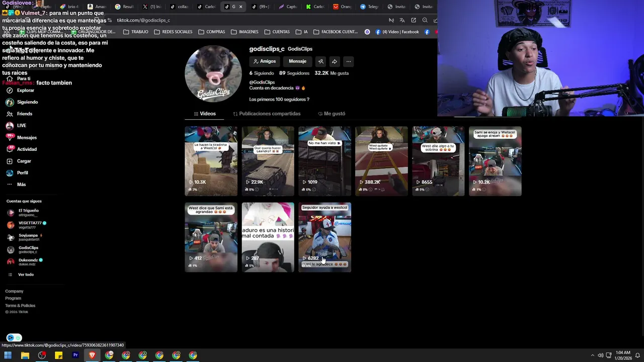Click Ver todo followed accounts
Image resolution: width=644 pixels, height=362 pixels.
21,275
